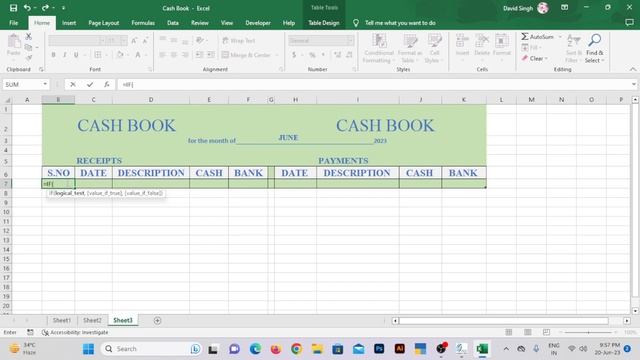Click the Find & Select magnifier icon
Viewport: 640px width, 360px height.
pyautogui.click(x=595, y=40)
